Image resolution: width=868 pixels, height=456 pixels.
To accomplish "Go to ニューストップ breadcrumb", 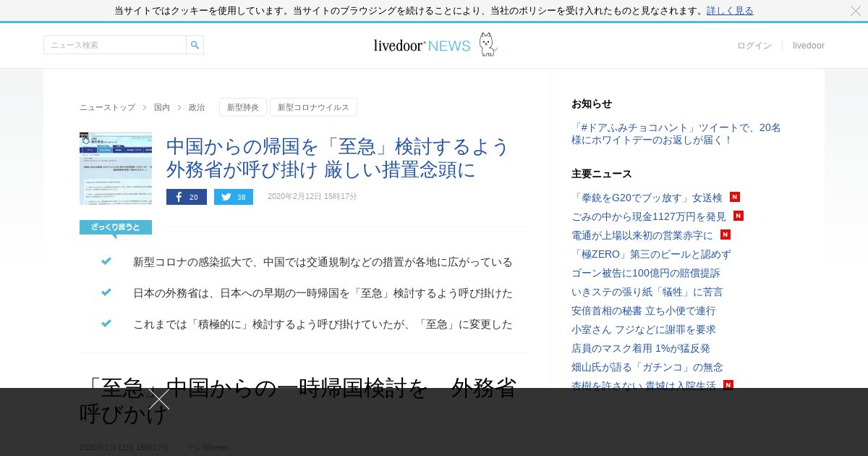I will [107, 107].
